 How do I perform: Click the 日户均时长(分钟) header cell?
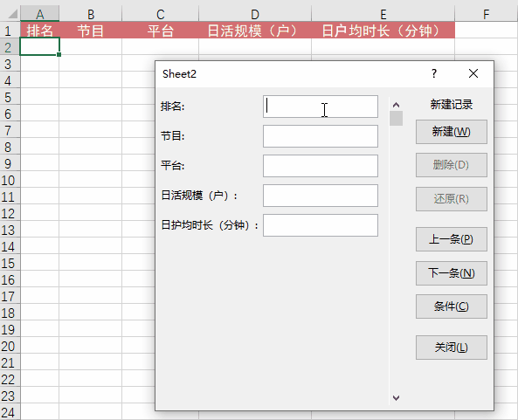383,31
